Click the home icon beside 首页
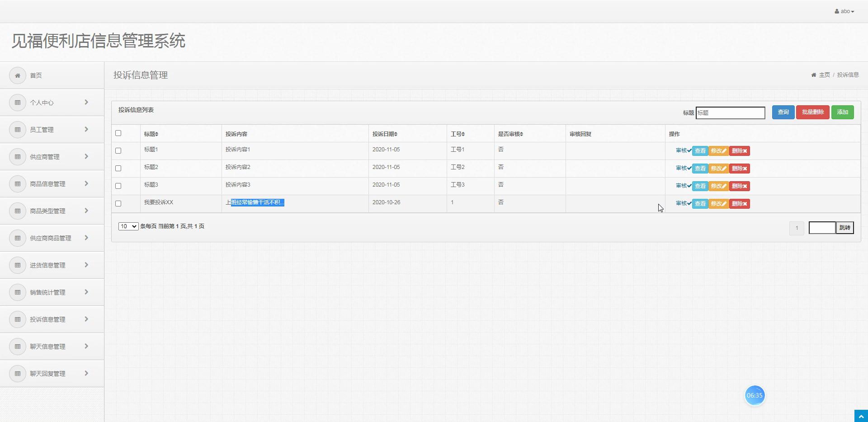Screen dimensions: 868x422 tap(18, 75)
